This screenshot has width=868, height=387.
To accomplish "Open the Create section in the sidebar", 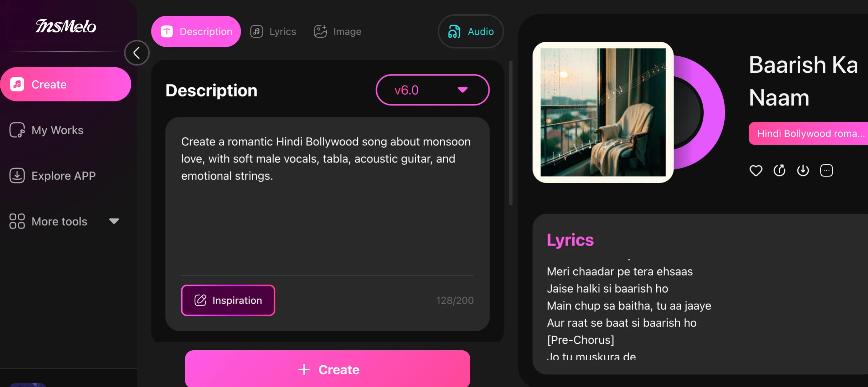I will [x=66, y=84].
